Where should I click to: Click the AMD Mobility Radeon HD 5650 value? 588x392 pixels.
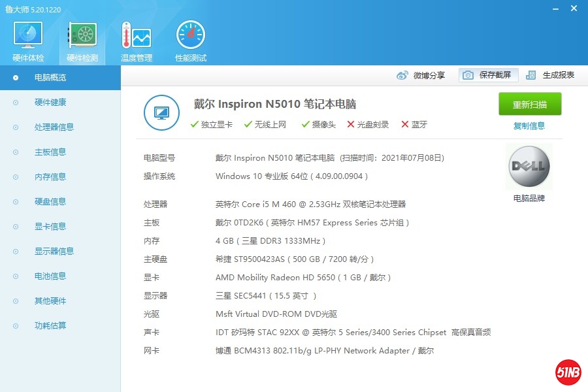[x=303, y=278]
